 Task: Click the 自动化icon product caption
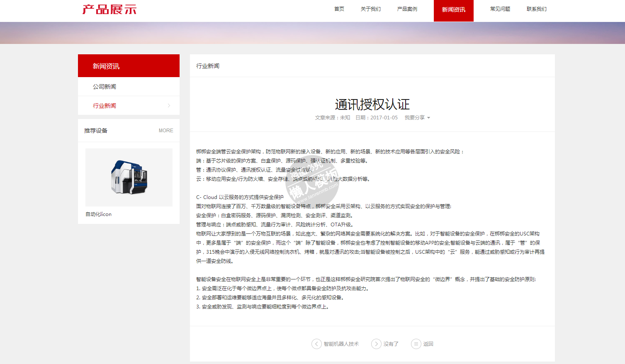[99, 214]
